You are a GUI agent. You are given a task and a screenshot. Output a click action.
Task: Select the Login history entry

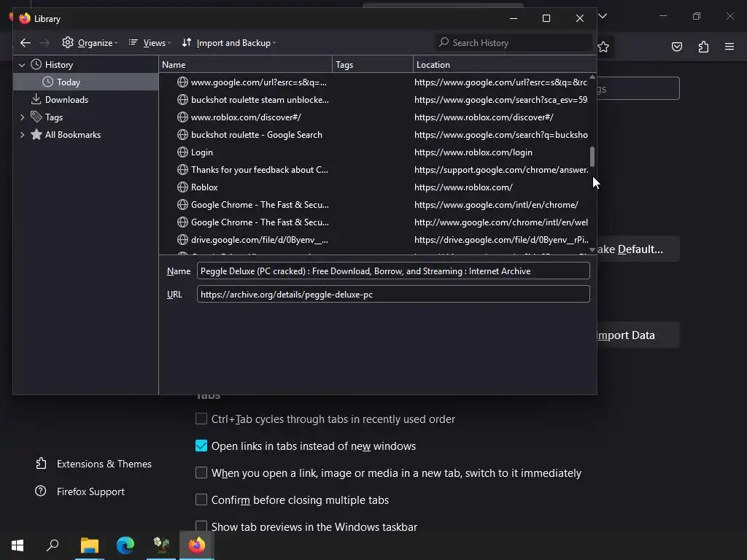[x=374, y=152]
